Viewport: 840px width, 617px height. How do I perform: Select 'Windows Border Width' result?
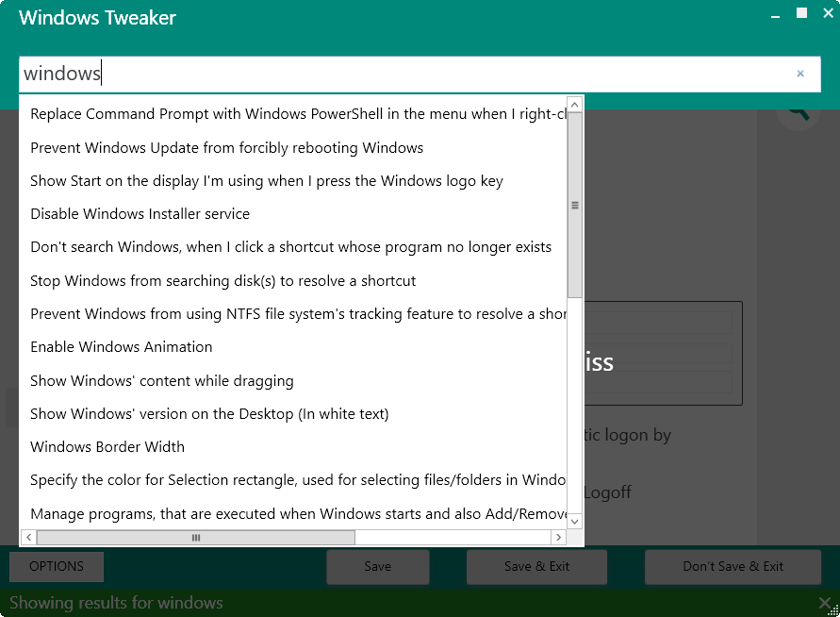click(x=293, y=447)
